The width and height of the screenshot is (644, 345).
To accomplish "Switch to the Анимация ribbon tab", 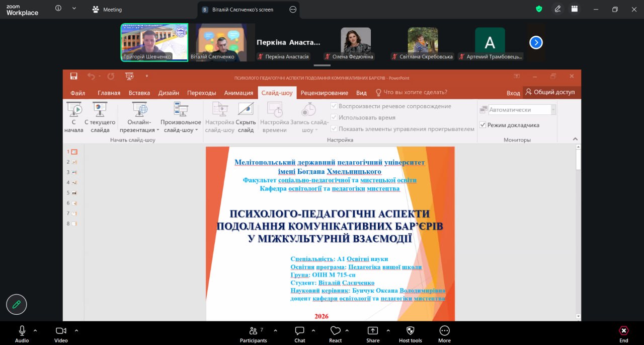I will pyautogui.click(x=238, y=93).
